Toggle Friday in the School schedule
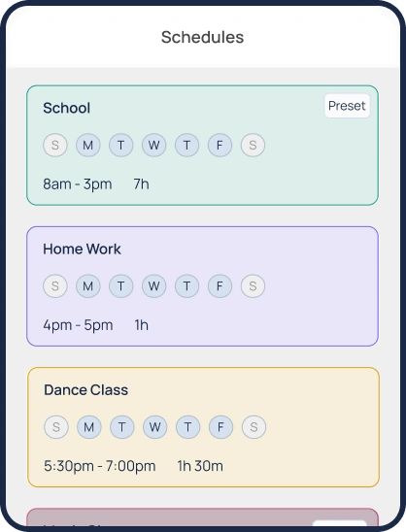 pos(220,146)
